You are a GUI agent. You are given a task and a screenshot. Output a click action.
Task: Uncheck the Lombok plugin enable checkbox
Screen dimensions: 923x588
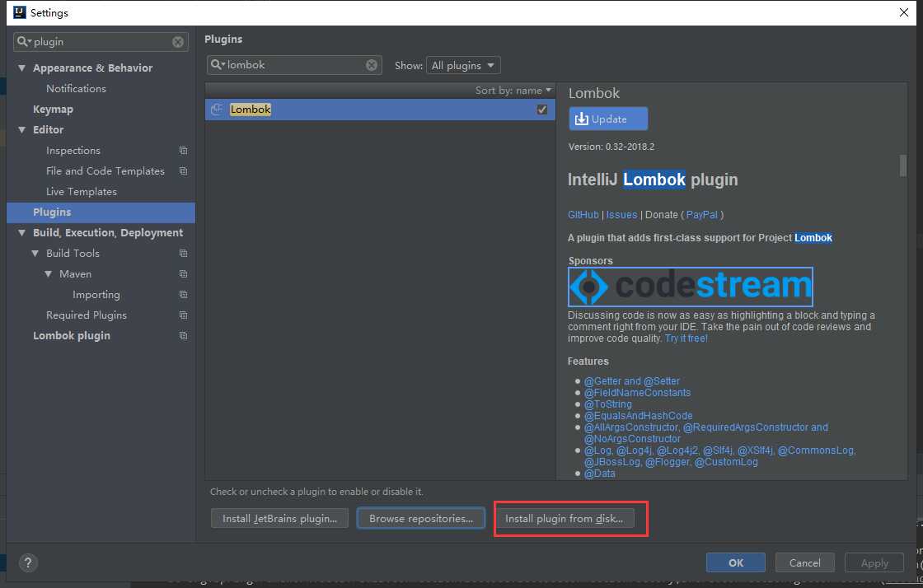click(x=542, y=110)
